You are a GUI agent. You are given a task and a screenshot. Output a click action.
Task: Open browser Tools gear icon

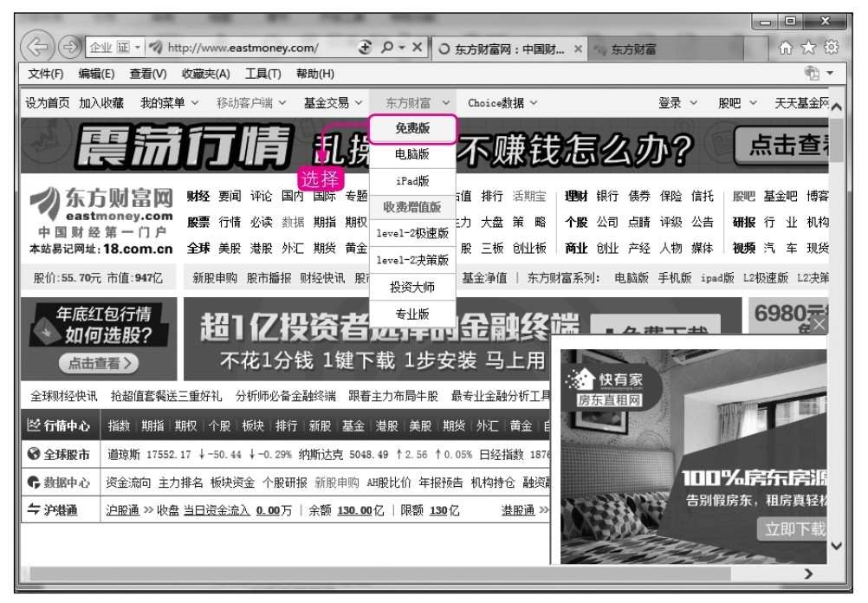pyautogui.click(x=832, y=48)
